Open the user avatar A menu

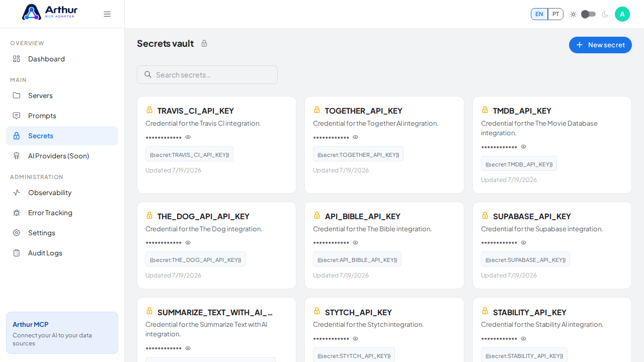(x=622, y=14)
